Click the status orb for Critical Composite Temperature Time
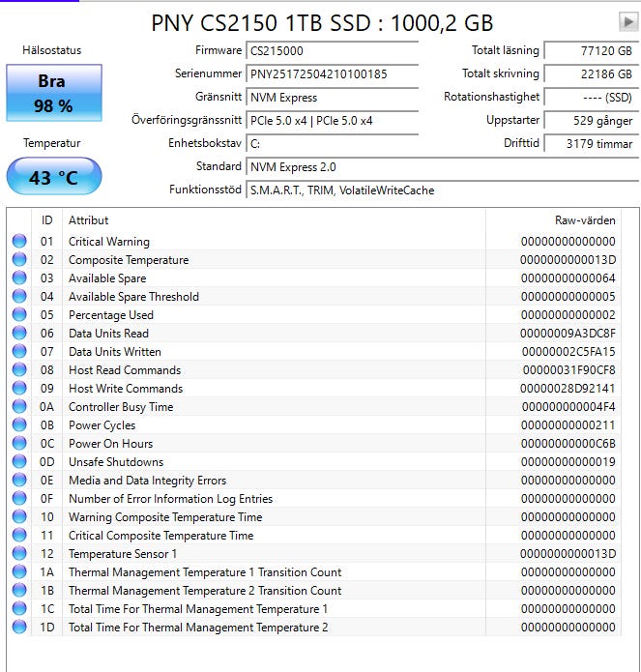The height and width of the screenshot is (672, 641). pos(19,535)
